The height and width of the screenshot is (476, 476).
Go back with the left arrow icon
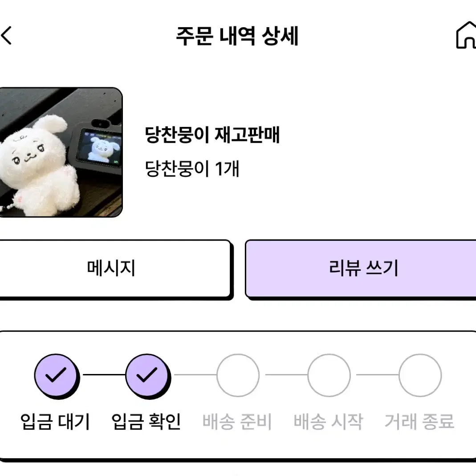click(6, 35)
